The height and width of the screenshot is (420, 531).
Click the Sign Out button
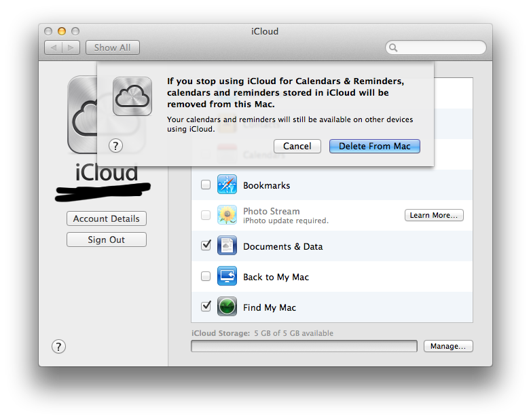[107, 240]
